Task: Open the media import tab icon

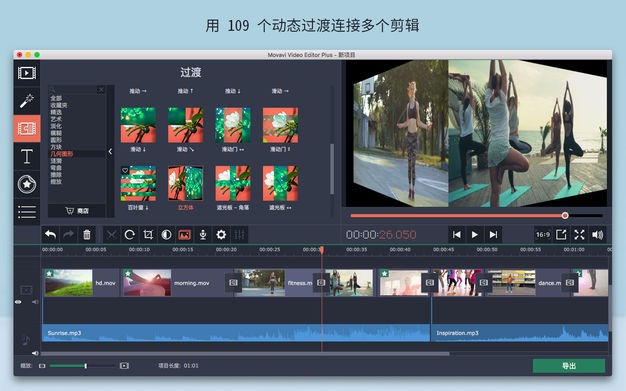Action: 27,73
